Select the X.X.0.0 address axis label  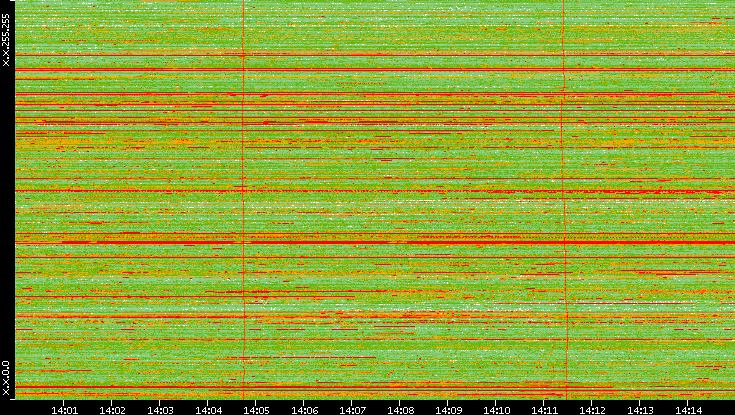(x=6, y=377)
